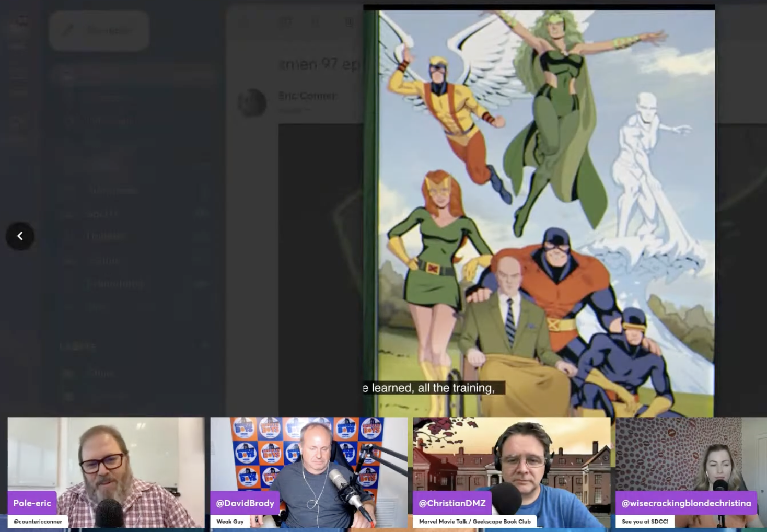Screen dimensions: 767x532
Task: Select the @ChristianDMZ webcam tile
Action: click(x=512, y=472)
